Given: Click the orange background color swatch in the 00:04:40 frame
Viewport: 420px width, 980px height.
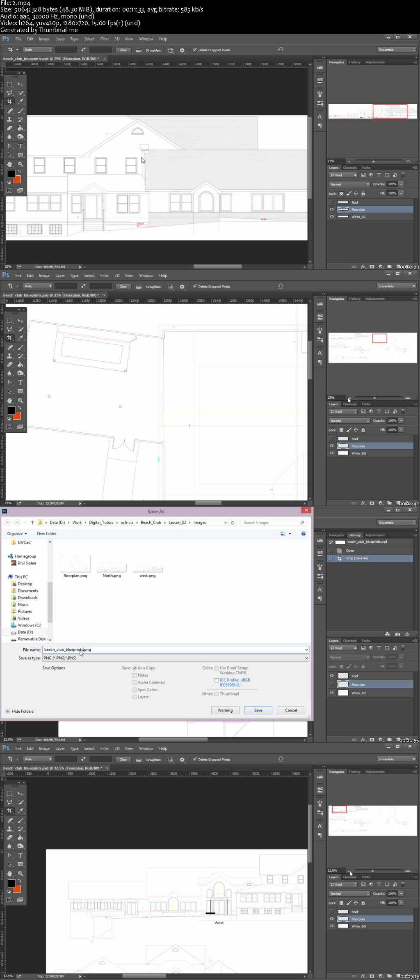Looking at the screenshot, I should point(17,416).
